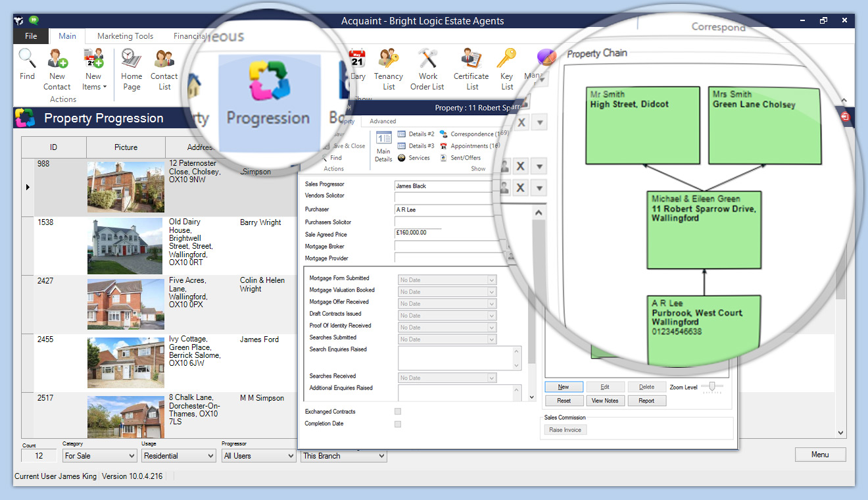Tick the Exchanged Contracts checkbox
Viewport: 868px width, 500px height.
pos(397,412)
